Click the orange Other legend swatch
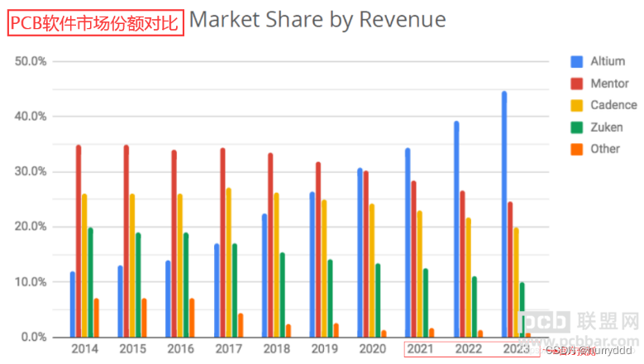 (x=575, y=149)
